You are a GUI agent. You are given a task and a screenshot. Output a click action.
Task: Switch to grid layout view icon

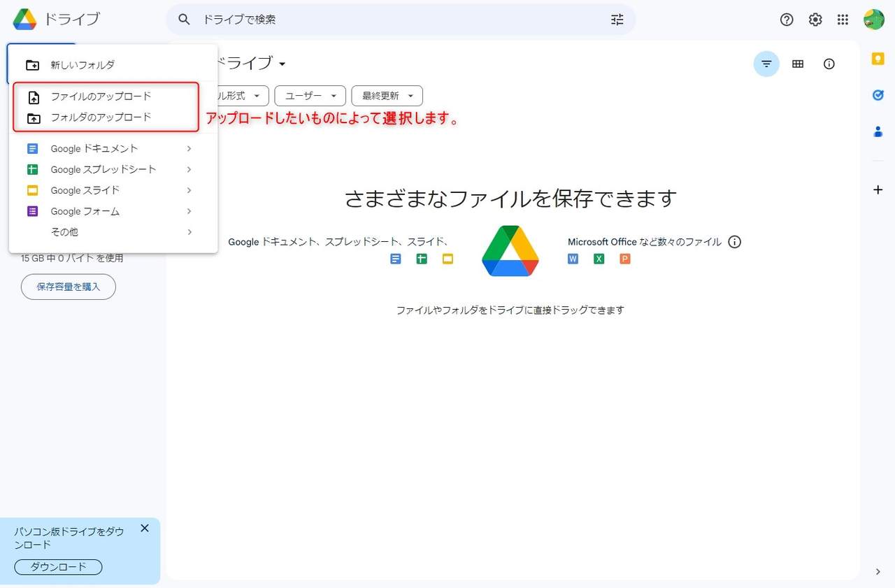tap(798, 64)
